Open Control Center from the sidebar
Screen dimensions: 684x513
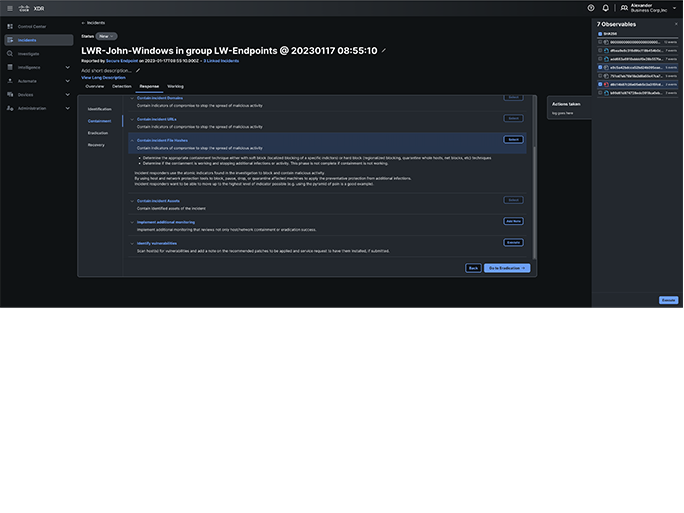tap(32, 26)
